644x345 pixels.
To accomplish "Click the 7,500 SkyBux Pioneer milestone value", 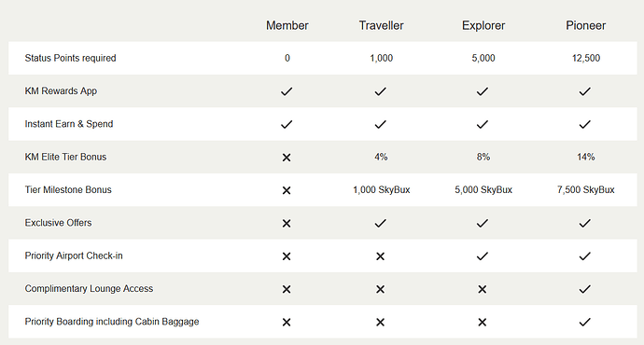I will pyautogui.click(x=586, y=189).
